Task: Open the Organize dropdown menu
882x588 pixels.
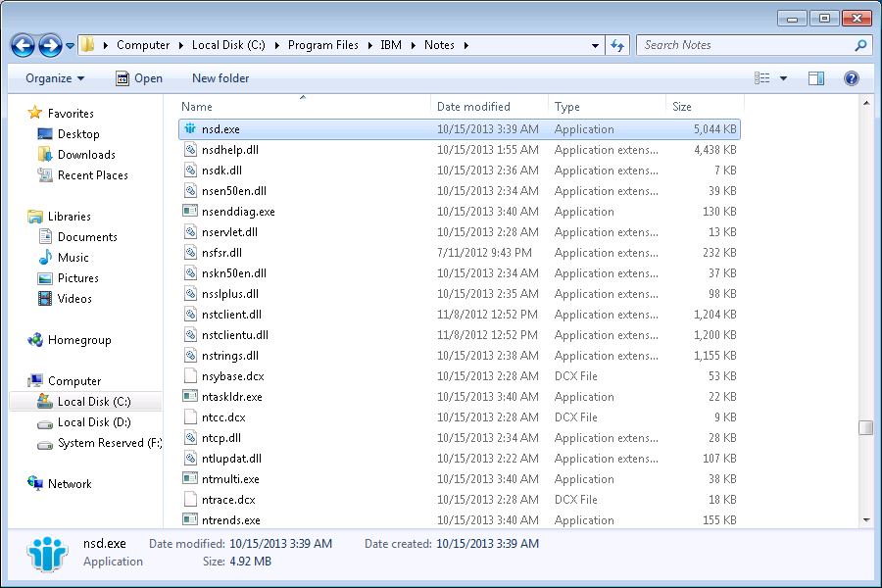Action: click(55, 78)
